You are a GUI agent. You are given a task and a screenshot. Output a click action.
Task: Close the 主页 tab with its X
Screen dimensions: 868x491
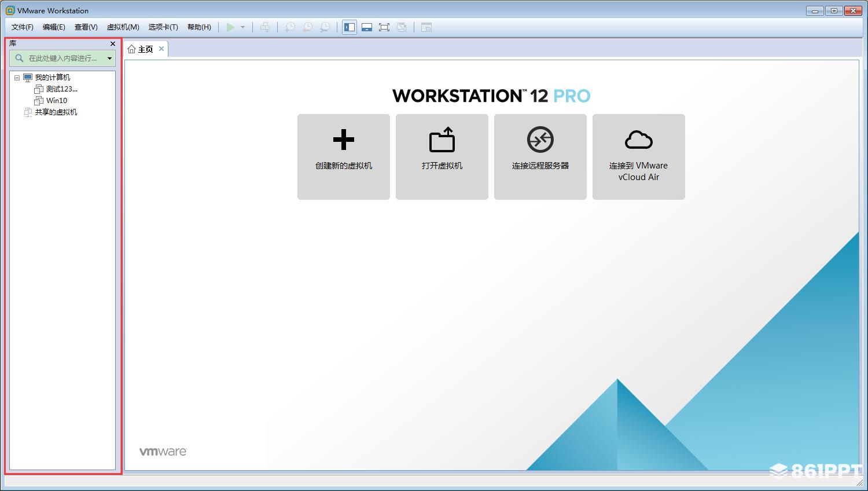pos(161,49)
